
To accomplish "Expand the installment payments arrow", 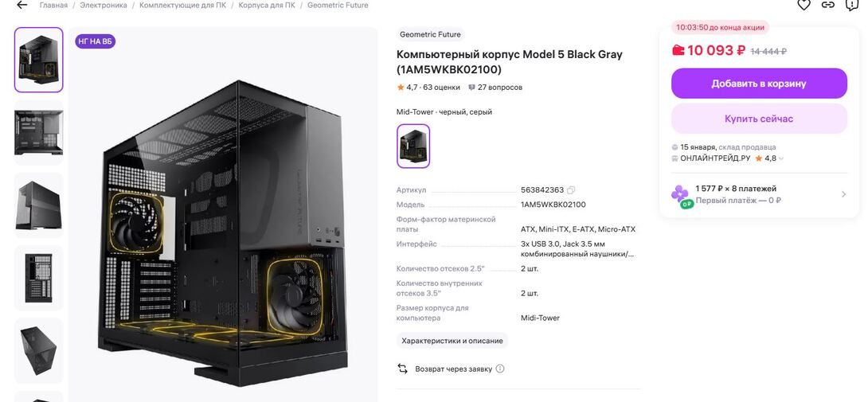I will [843, 194].
